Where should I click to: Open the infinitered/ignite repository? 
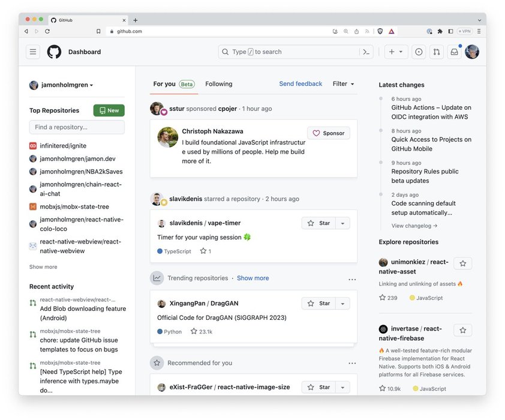click(x=63, y=146)
